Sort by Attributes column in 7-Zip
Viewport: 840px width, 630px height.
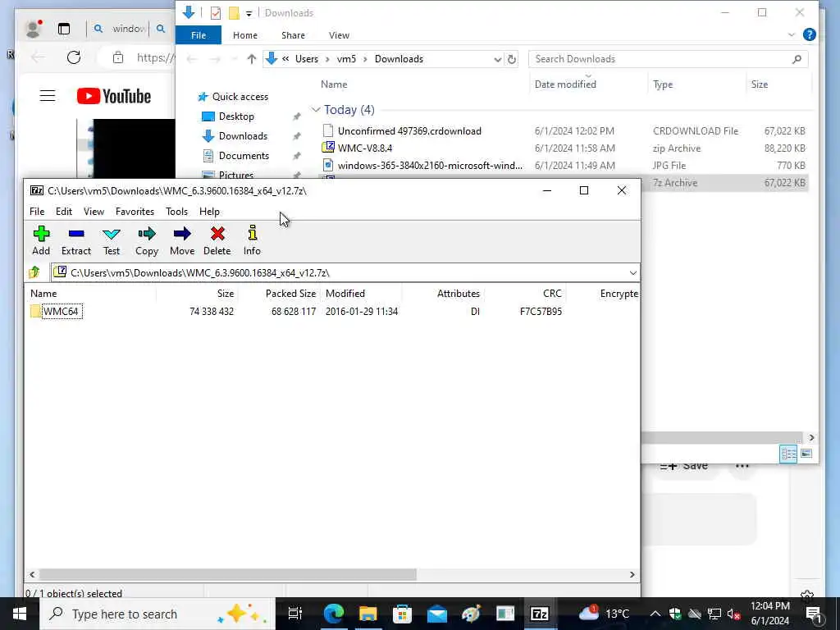point(458,294)
